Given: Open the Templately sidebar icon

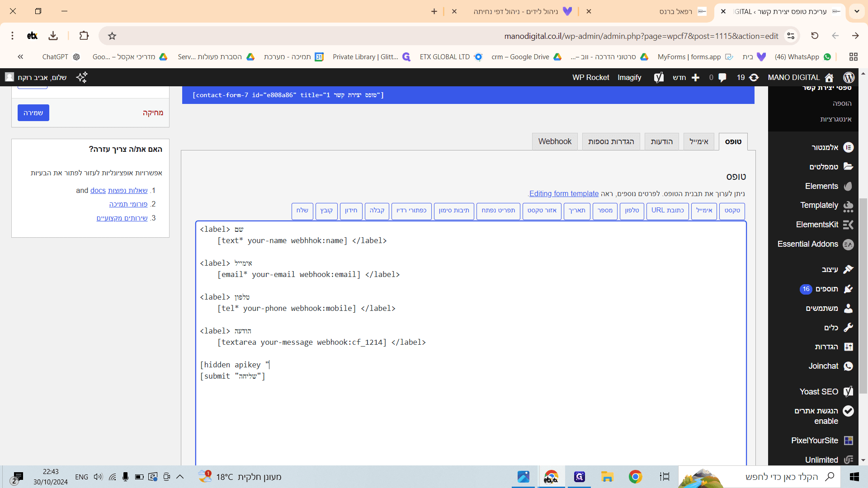Looking at the screenshot, I should (x=849, y=206).
